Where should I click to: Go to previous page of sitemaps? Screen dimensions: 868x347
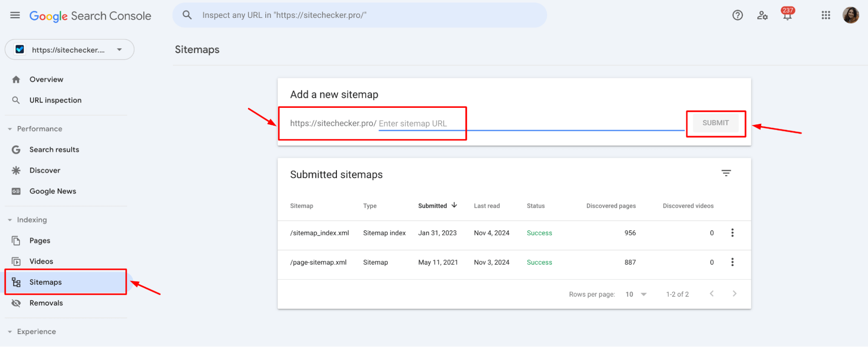tap(711, 294)
